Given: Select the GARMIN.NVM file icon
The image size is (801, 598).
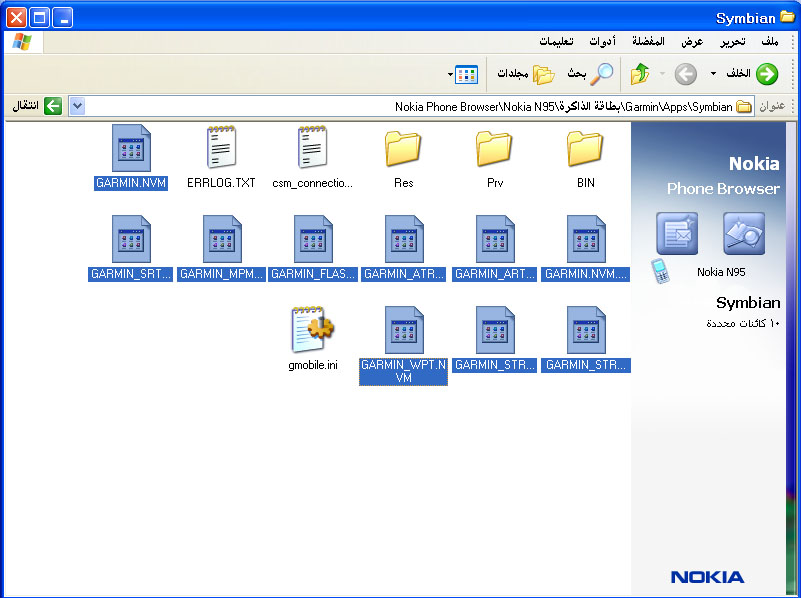Looking at the screenshot, I should pyautogui.click(x=131, y=148).
